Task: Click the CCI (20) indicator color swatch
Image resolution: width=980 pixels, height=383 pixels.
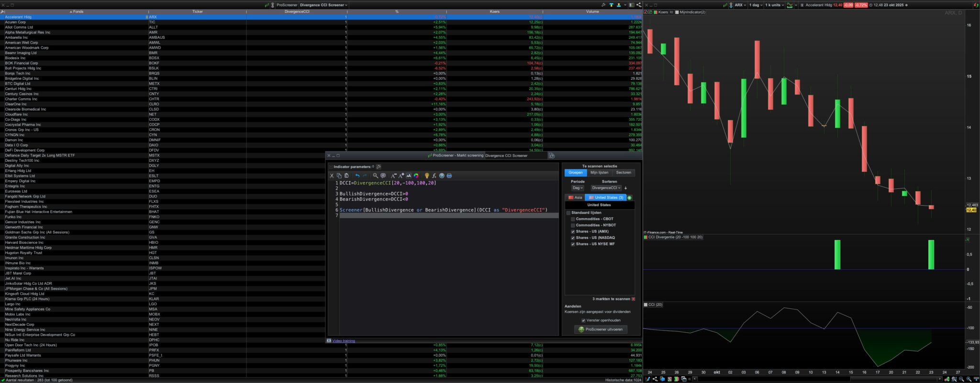Action: (646, 305)
